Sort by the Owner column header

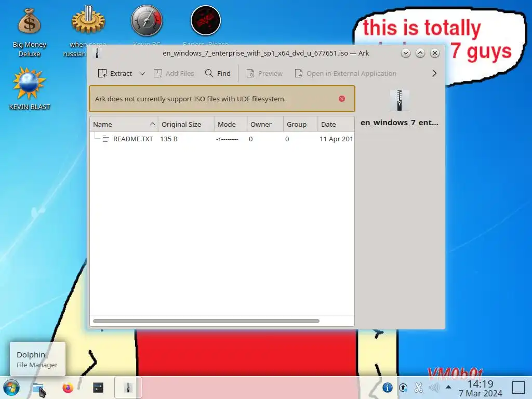pos(265,124)
